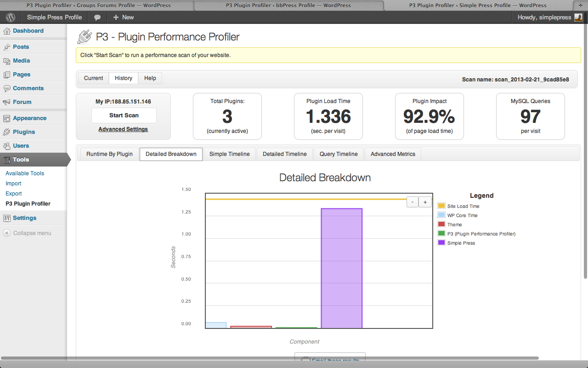Screen dimensions: 588x368
Task: Click the Settings icon in the sidebar
Action: (x=7, y=218)
